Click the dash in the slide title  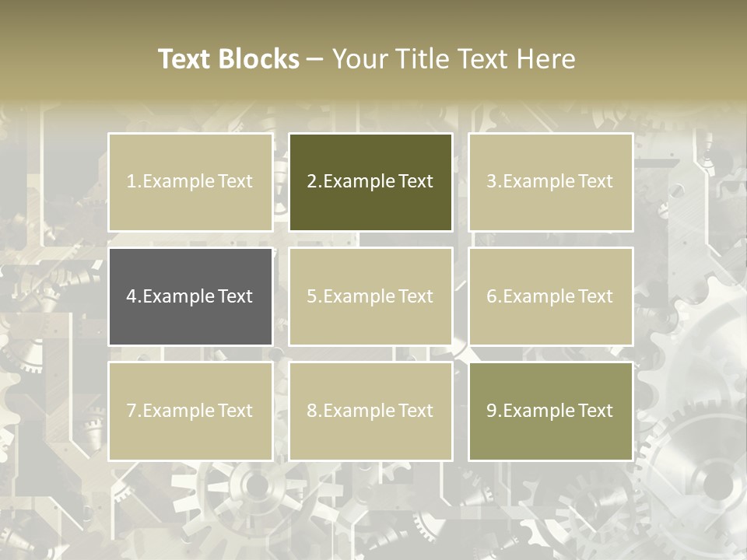pos(315,59)
